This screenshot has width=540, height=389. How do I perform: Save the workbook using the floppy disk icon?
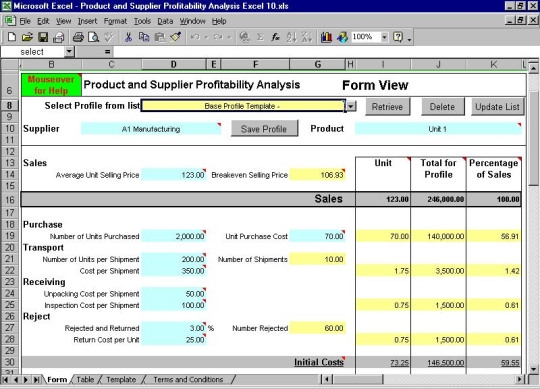[x=43, y=37]
